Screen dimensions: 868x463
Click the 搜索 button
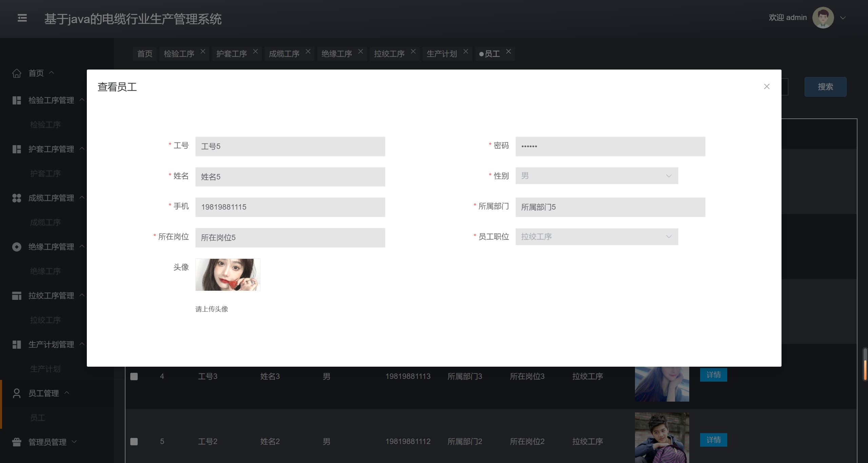click(x=825, y=87)
